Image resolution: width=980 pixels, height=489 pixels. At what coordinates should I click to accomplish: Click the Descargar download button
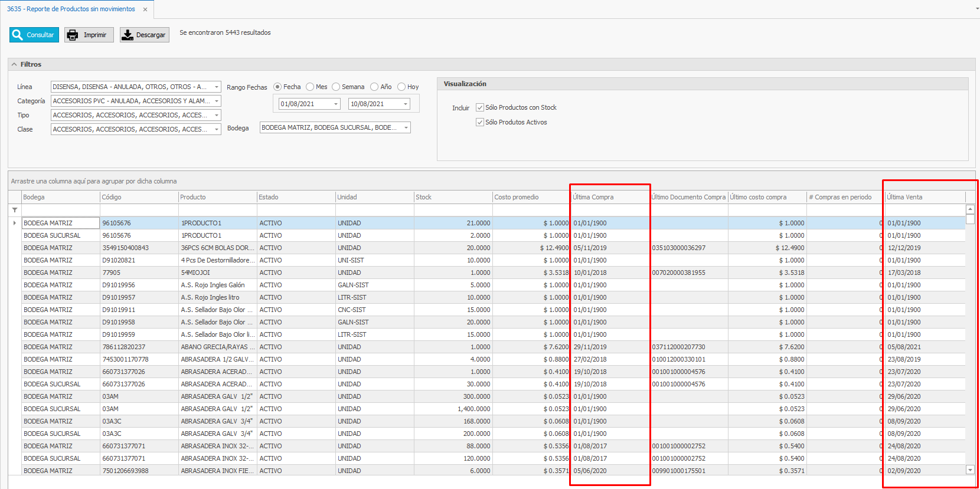point(144,35)
